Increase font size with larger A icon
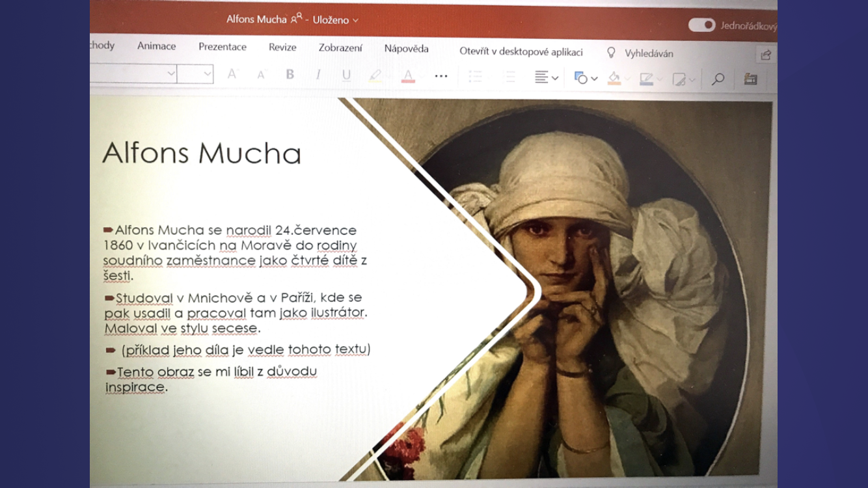The width and height of the screenshot is (868, 488). pyautogui.click(x=232, y=74)
